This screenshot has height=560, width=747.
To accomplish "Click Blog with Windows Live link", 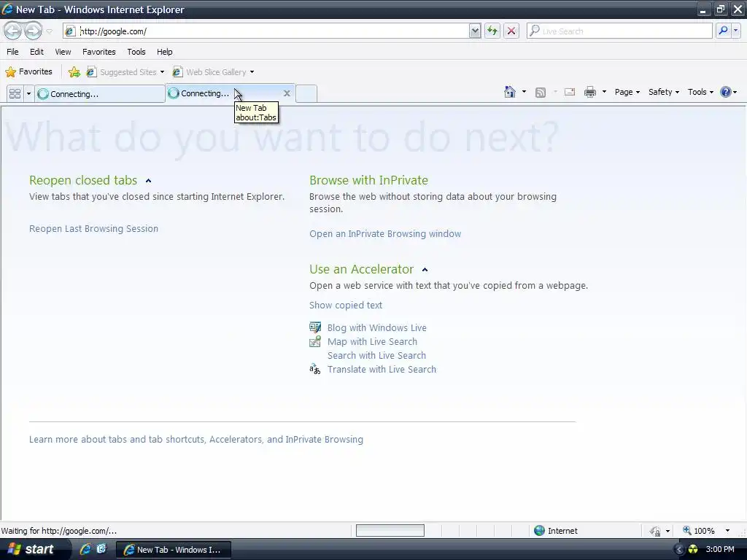I will point(377,327).
